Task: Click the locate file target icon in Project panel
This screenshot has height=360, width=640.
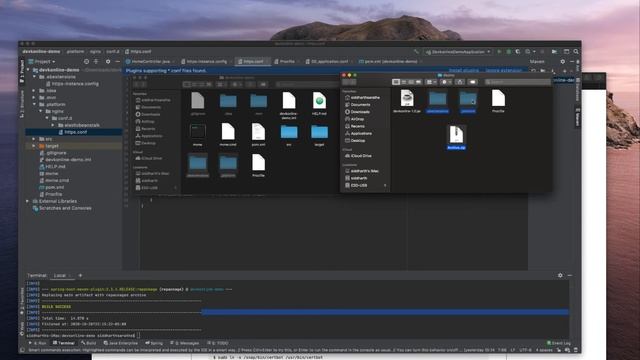Action: (86, 62)
